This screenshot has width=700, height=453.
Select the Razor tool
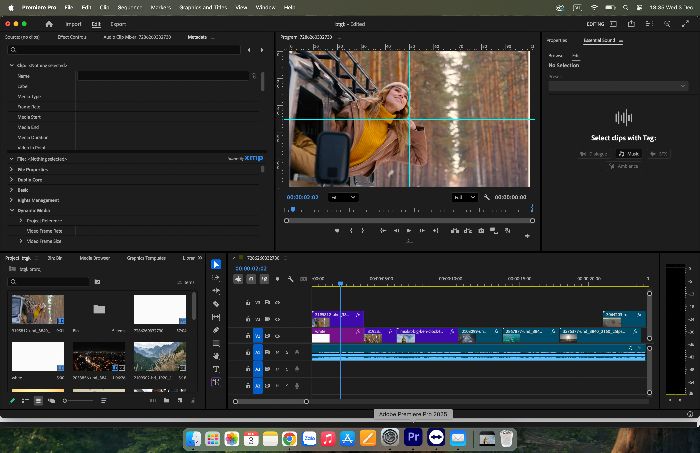216,304
